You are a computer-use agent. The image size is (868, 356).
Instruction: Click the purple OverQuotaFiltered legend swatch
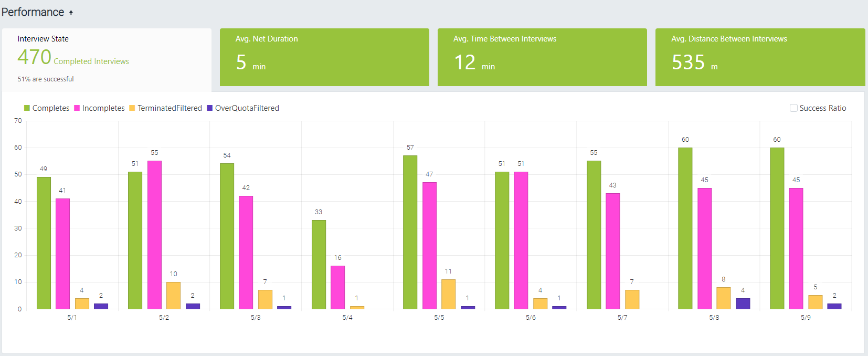209,108
